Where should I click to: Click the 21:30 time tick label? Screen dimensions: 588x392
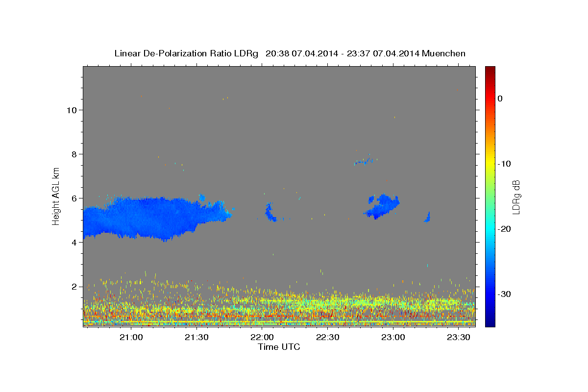pos(196,337)
